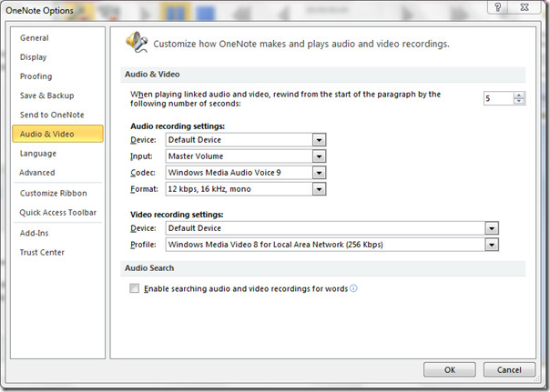Open the Codec dropdown arrow

click(x=319, y=173)
